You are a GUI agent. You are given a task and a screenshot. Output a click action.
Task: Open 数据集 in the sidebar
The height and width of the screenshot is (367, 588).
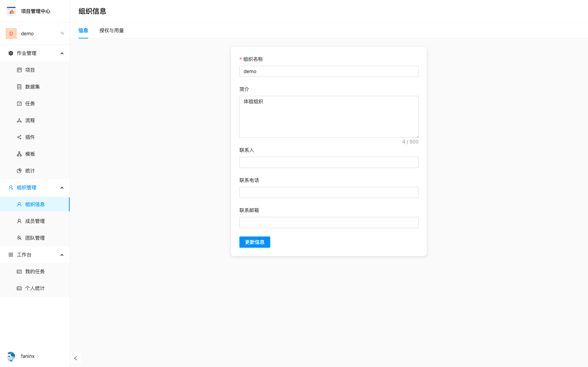35,87
